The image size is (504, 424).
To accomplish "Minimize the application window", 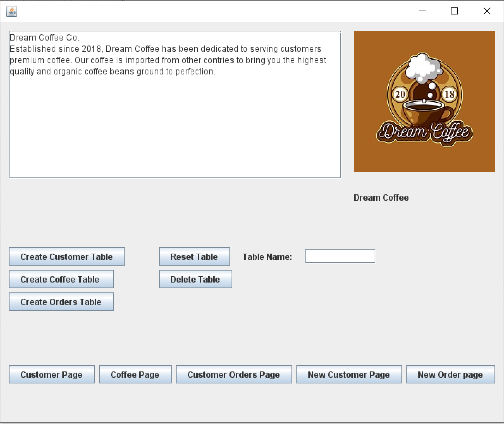I will 422,11.
